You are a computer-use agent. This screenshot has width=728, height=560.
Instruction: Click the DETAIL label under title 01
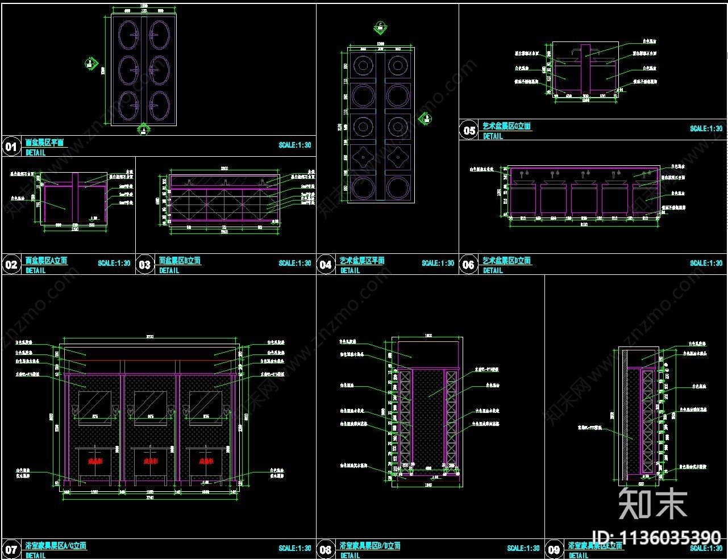click(x=35, y=153)
